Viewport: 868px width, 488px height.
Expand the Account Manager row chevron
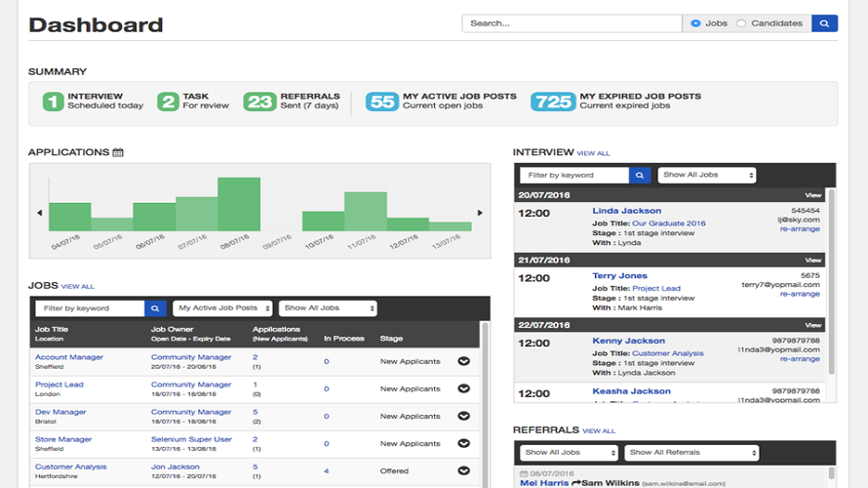(x=463, y=361)
